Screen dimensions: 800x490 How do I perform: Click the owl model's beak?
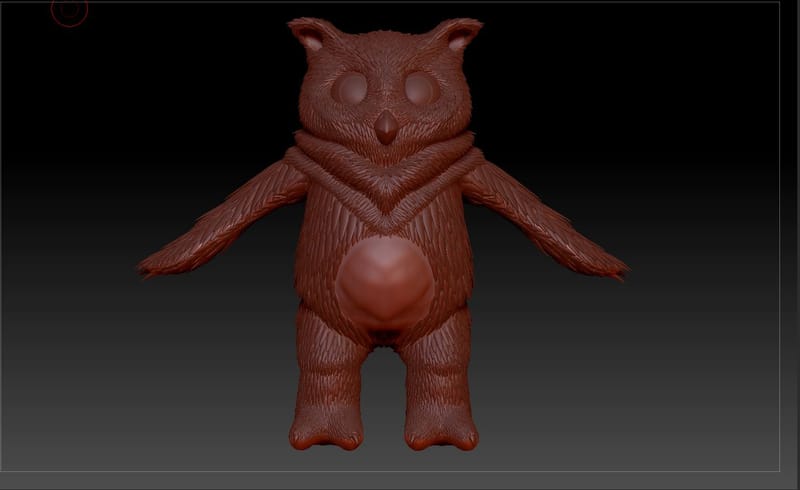(x=386, y=128)
